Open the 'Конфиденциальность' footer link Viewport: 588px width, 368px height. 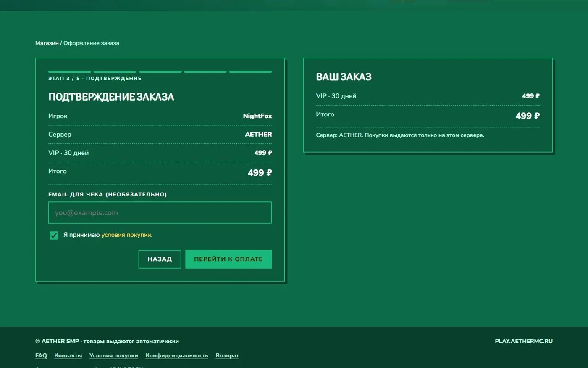click(177, 355)
